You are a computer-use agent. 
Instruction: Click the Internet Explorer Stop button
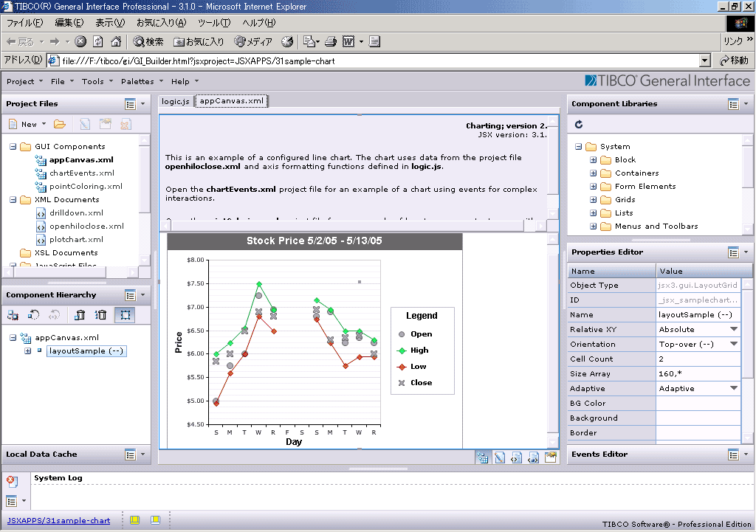(80, 41)
